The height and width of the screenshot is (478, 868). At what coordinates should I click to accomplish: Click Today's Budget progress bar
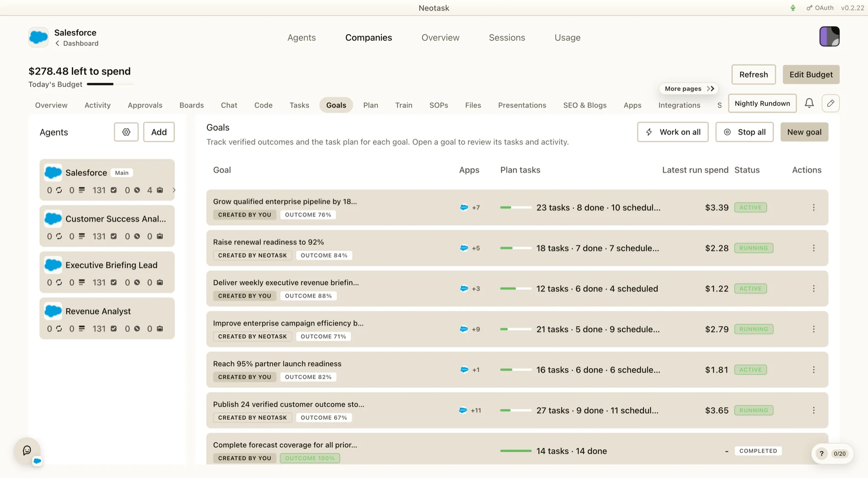[110, 84]
